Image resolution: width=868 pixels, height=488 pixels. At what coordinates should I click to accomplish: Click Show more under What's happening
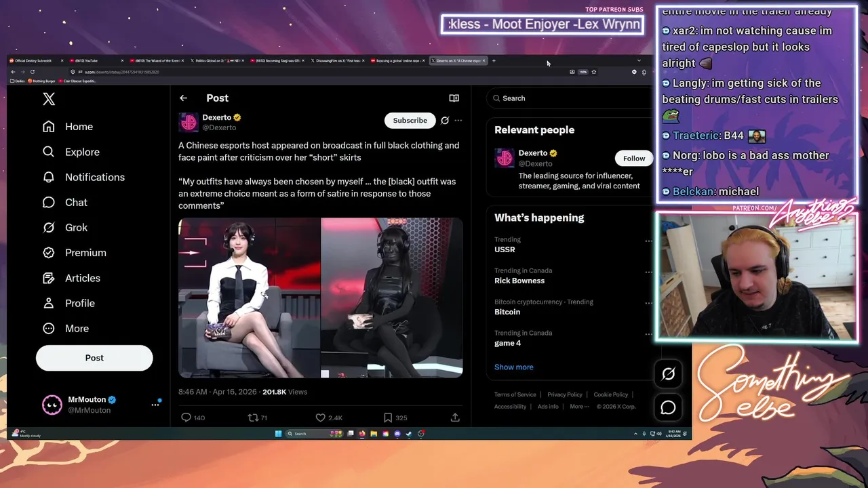(x=513, y=367)
